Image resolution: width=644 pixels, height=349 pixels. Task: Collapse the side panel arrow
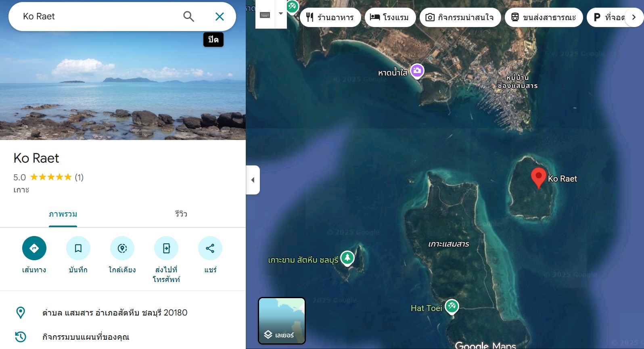point(253,180)
